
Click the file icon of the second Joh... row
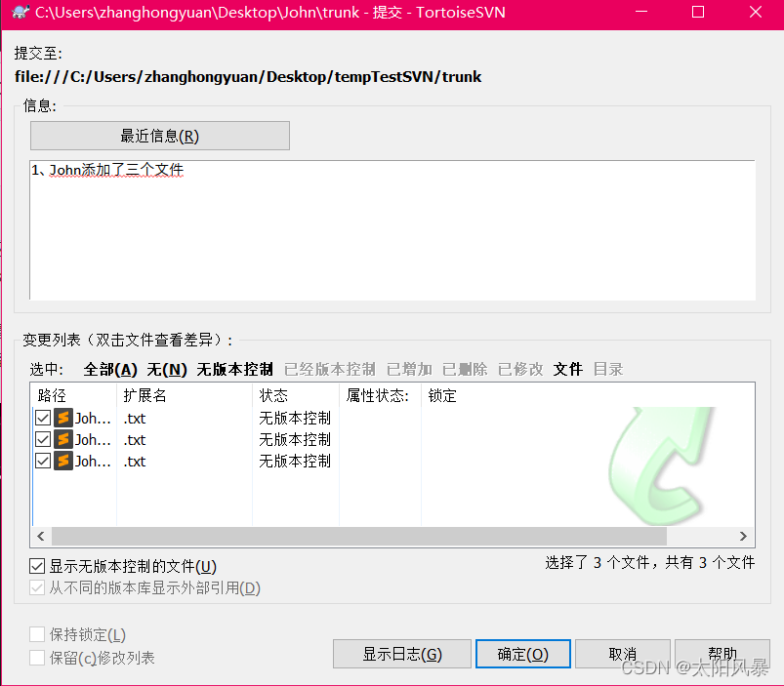pos(63,439)
